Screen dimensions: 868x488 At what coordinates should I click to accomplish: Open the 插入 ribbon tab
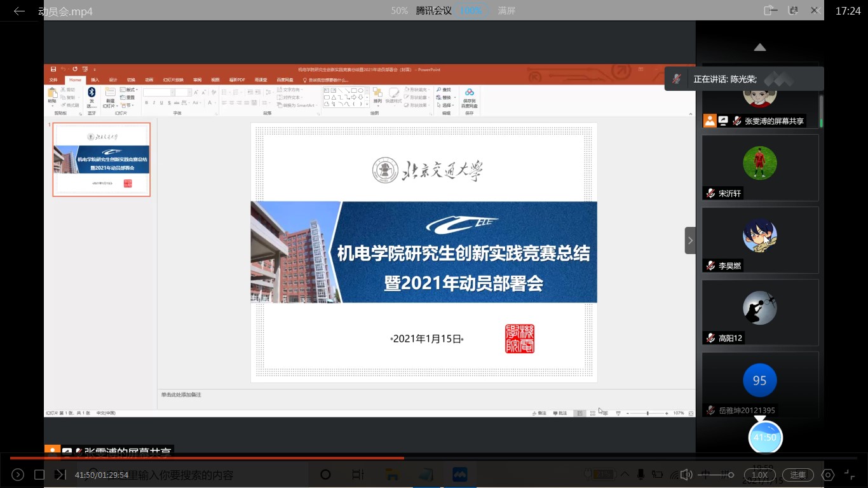95,80
